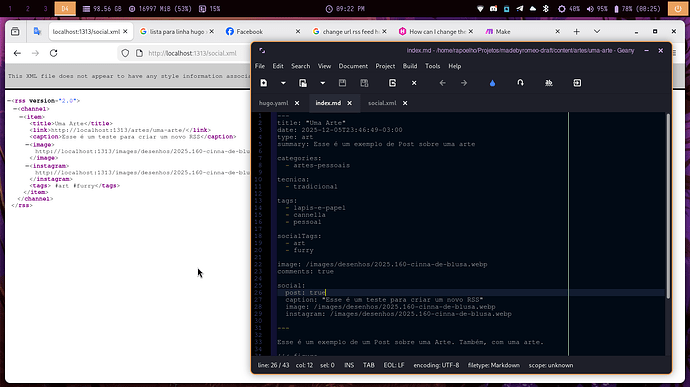The image size is (690, 387).
Task: Close the Facebook browser tab
Action: tap(298, 32)
